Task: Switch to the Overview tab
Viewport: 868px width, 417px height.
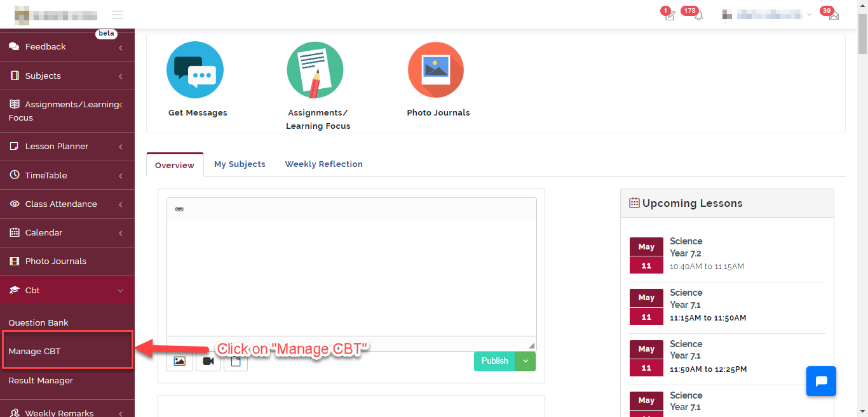Action: [175, 165]
